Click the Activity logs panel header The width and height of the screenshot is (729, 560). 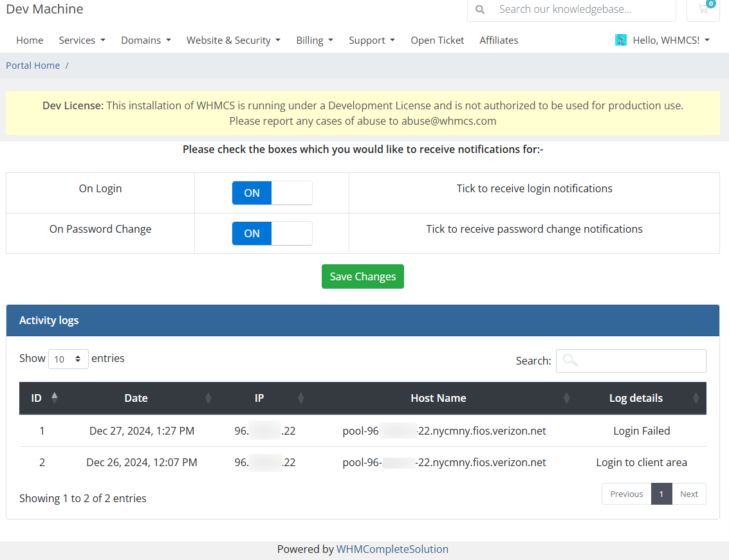[x=363, y=320]
